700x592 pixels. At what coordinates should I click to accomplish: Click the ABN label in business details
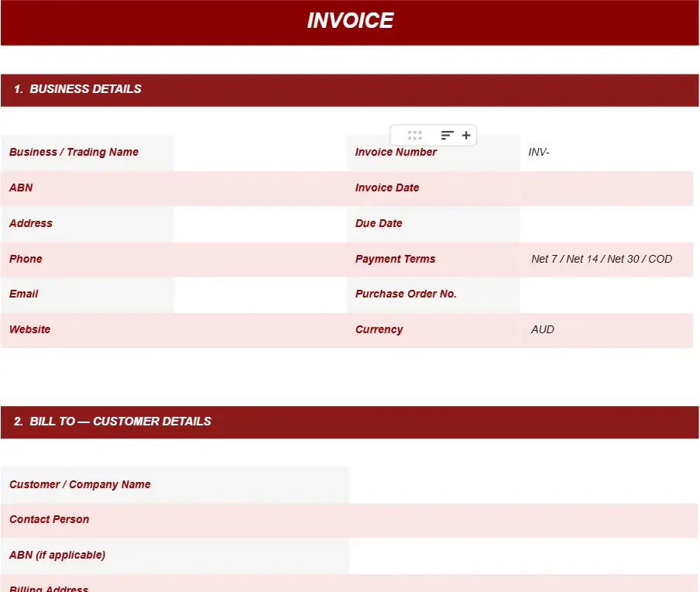21,188
